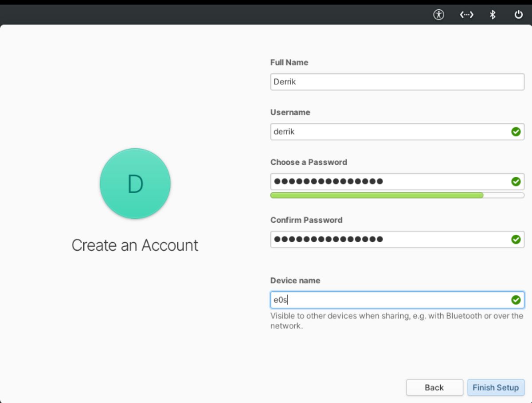The image size is (532, 403).
Task: Click the green checkmark for Device name
Action: [516, 300]
